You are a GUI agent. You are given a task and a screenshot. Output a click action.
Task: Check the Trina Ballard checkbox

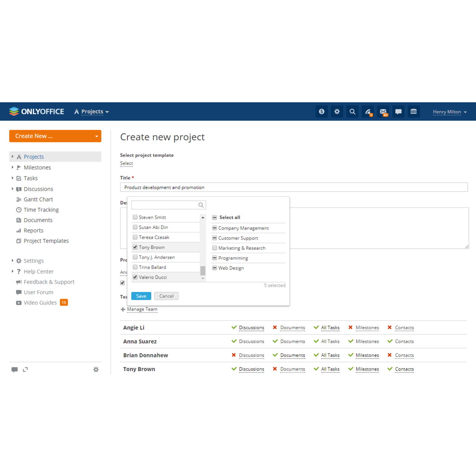coord(135,267)
